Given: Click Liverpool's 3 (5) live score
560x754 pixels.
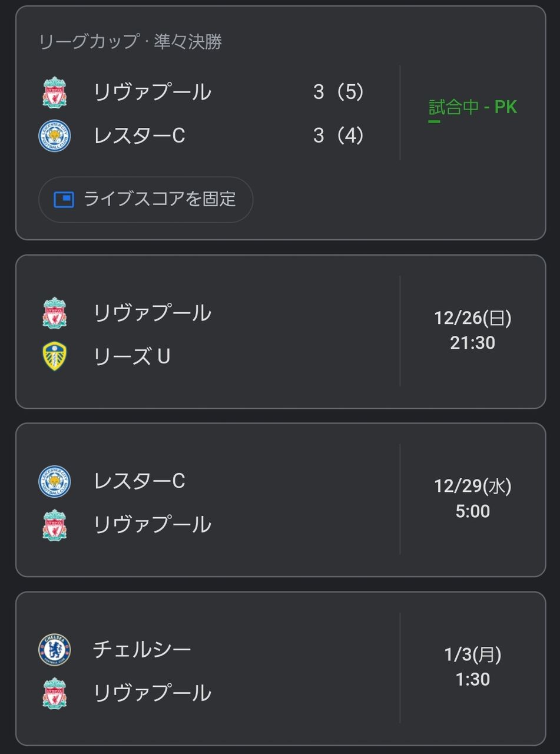Looking at the screenshot, I should [x=339, y=92].
